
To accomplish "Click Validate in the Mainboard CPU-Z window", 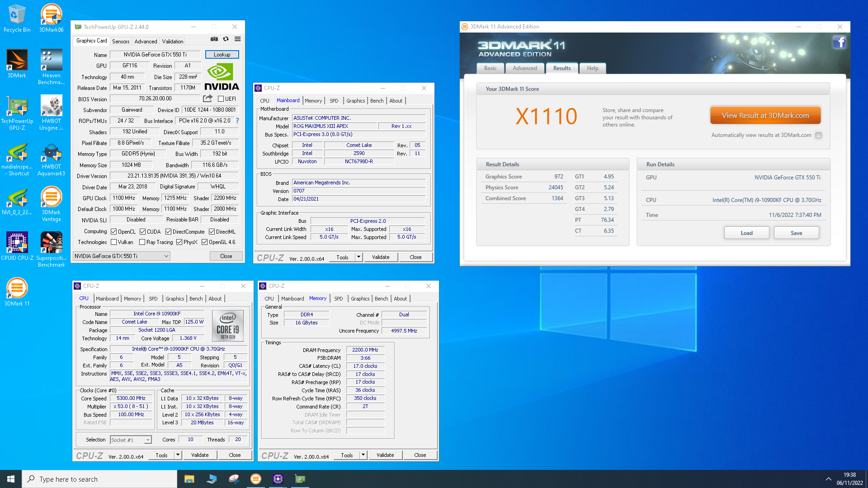I will click(380, 257).
